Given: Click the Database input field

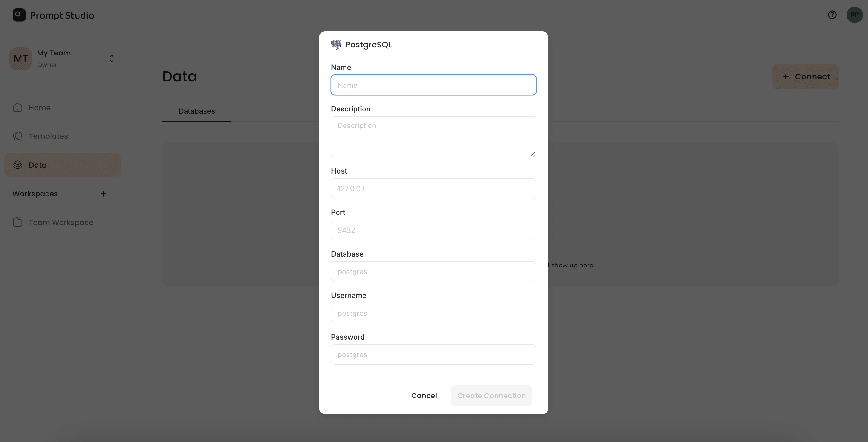Looking at the screenshot, I should [x=433, y=272].
